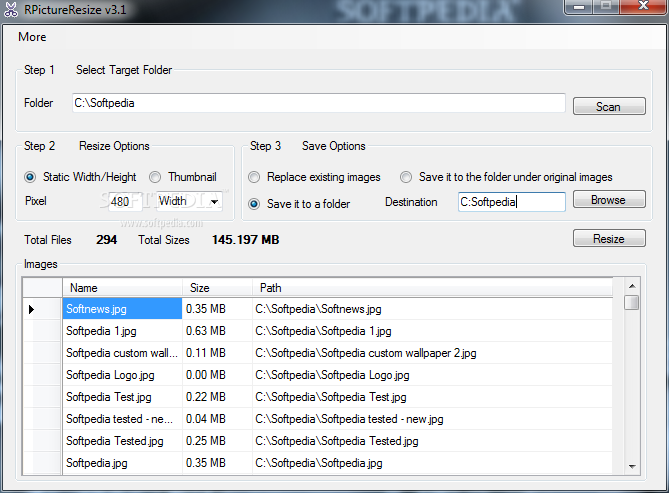
Task: Click the 0.63 MB size cell
Action: click(217, 331)
